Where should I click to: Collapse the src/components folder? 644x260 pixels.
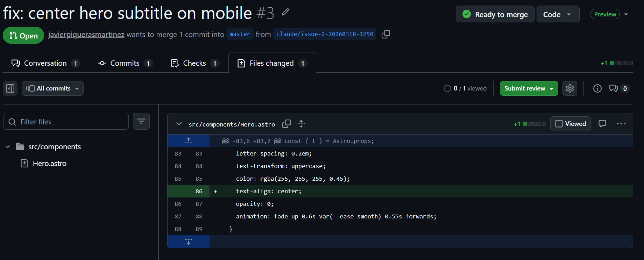(8, 147)
